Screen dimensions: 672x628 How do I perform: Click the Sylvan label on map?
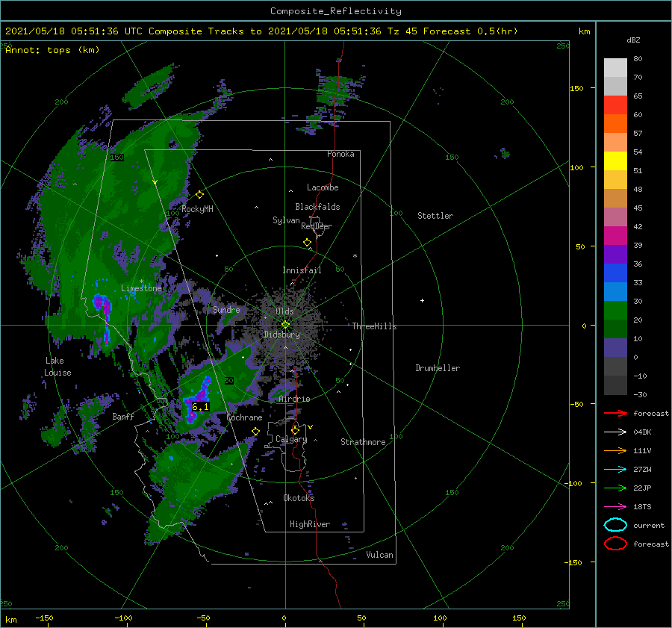pos(286,220)
